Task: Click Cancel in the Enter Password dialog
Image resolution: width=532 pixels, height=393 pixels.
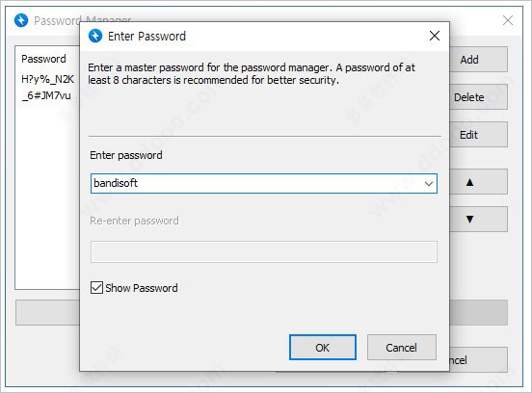Action: 401,348
